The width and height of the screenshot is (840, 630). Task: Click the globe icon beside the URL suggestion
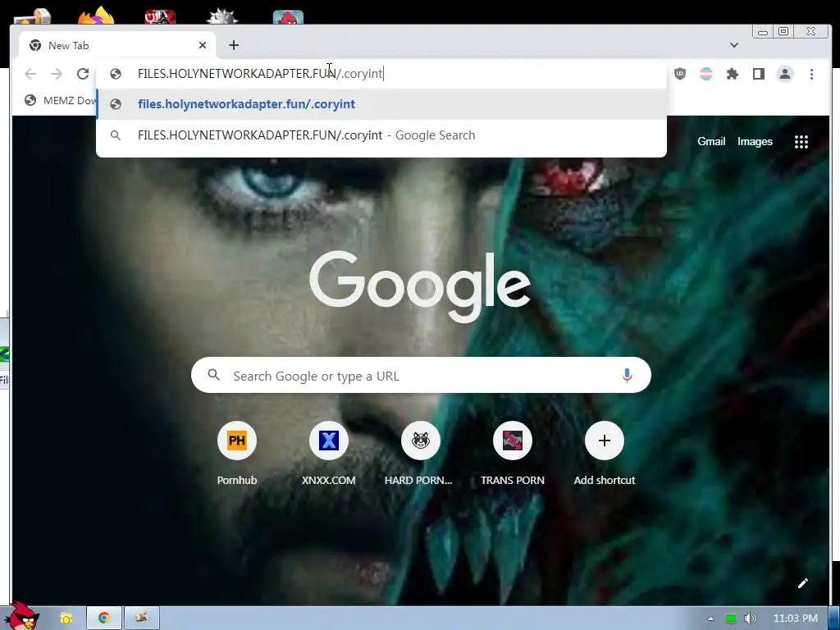point(115,104)
